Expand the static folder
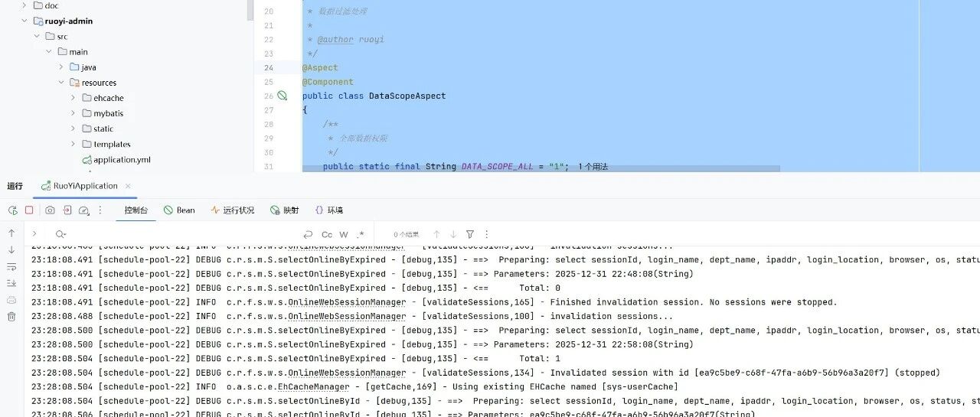 pos(73,129)
